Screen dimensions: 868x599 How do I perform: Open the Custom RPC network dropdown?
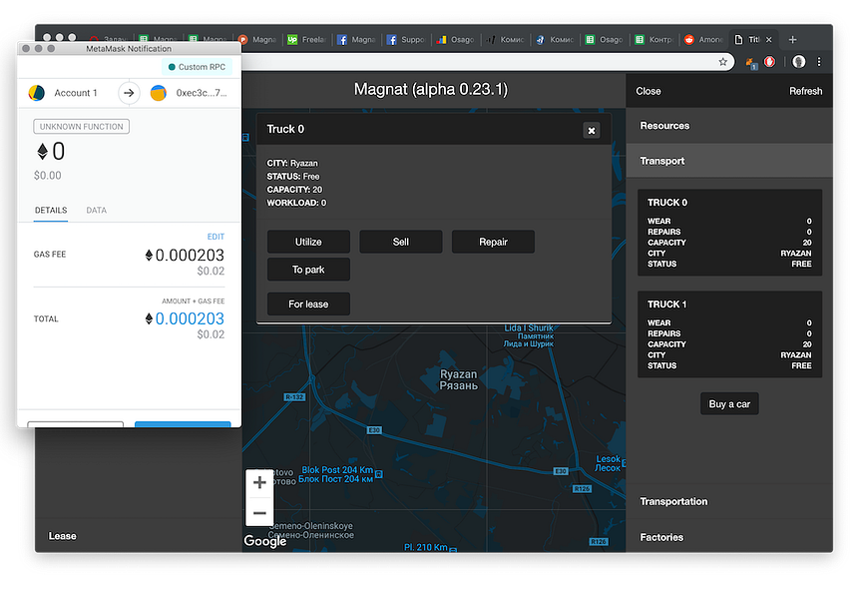(x=198, y=67)
